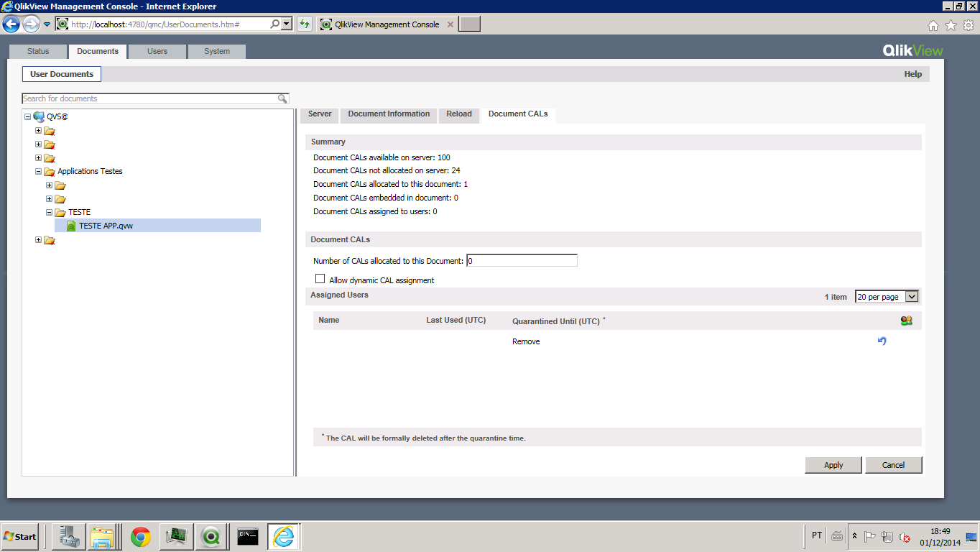
Task: Open the Reload tab
Action: [459, 114]
